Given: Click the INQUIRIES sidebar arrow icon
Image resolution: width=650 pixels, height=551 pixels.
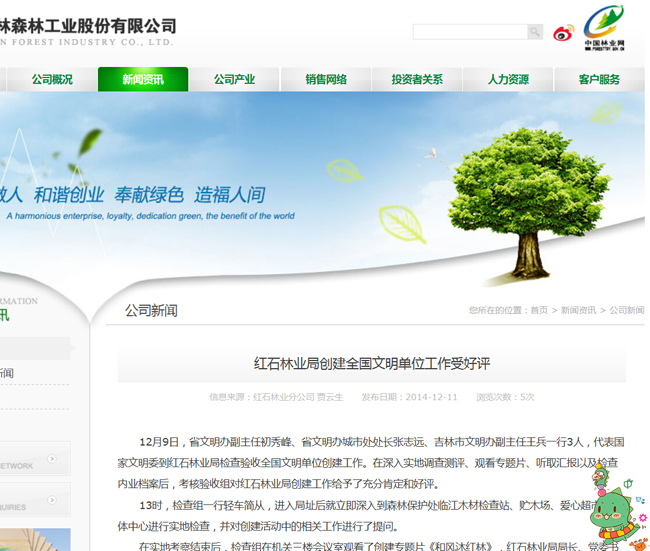Looking at the screenshot, I should pos(52,500).
